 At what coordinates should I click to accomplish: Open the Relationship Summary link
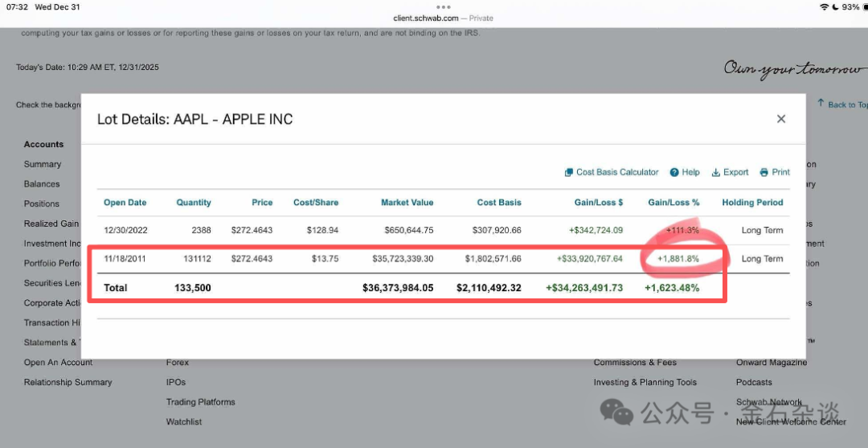pos(68,382)
